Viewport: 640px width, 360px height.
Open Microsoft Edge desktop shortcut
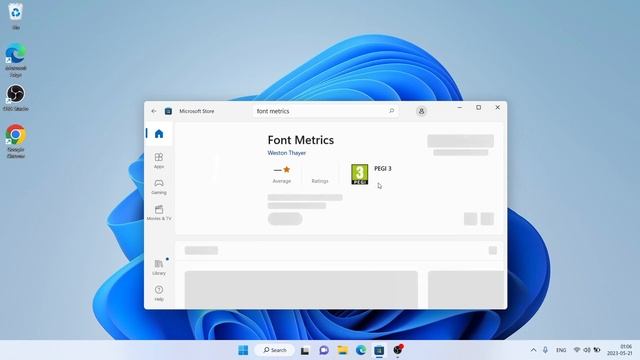pyautogui.click(x=16, y=60)
